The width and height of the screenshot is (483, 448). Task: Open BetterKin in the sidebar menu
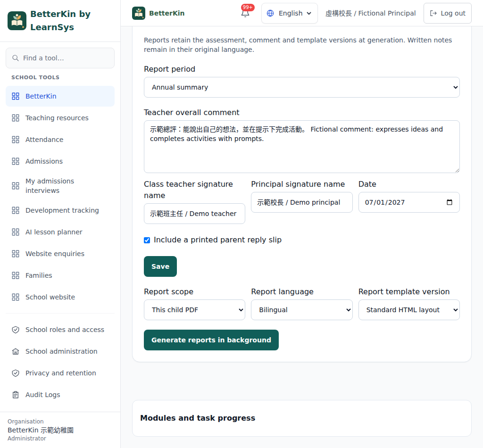[x=60, y=96]
